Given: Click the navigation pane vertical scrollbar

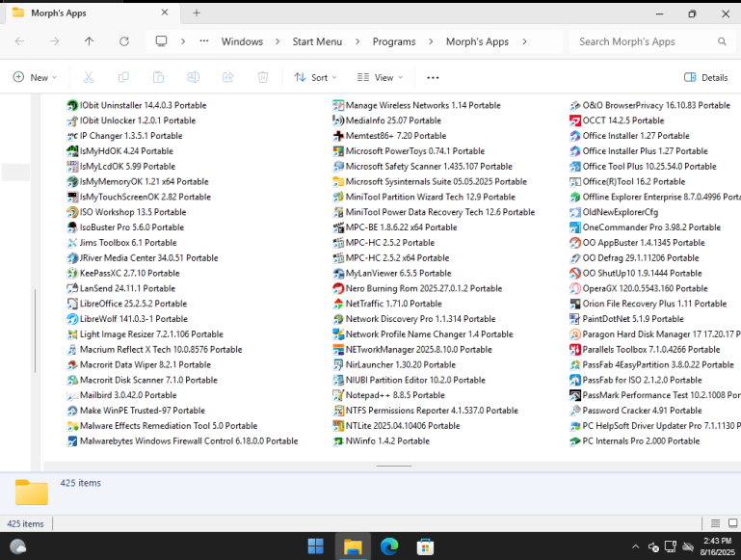Looking at the screenshot, I should [x=35, y=331].
